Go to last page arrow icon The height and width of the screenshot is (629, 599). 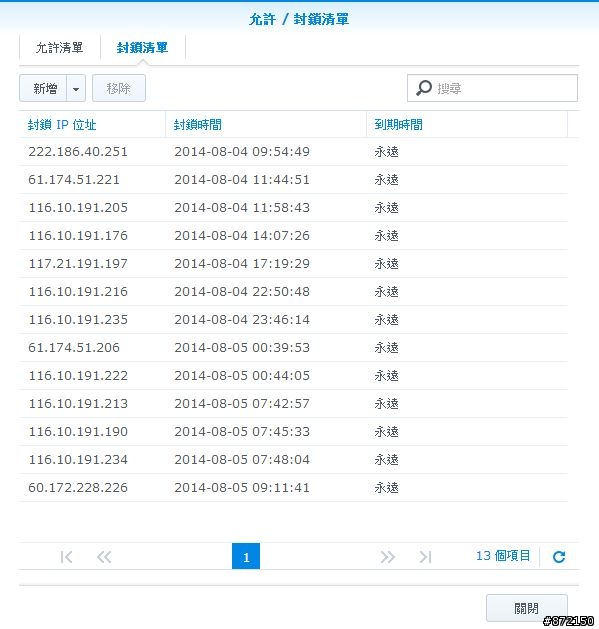click(425, 557)
